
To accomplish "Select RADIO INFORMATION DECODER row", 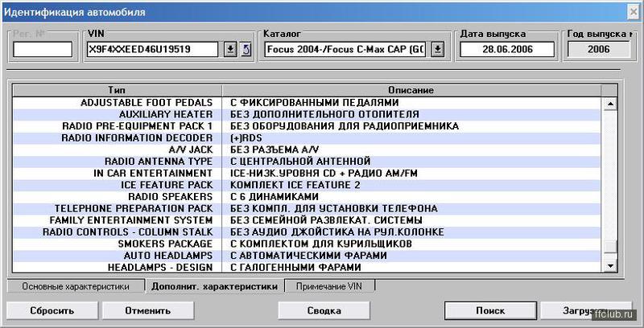I will click(x=307, y=137).
